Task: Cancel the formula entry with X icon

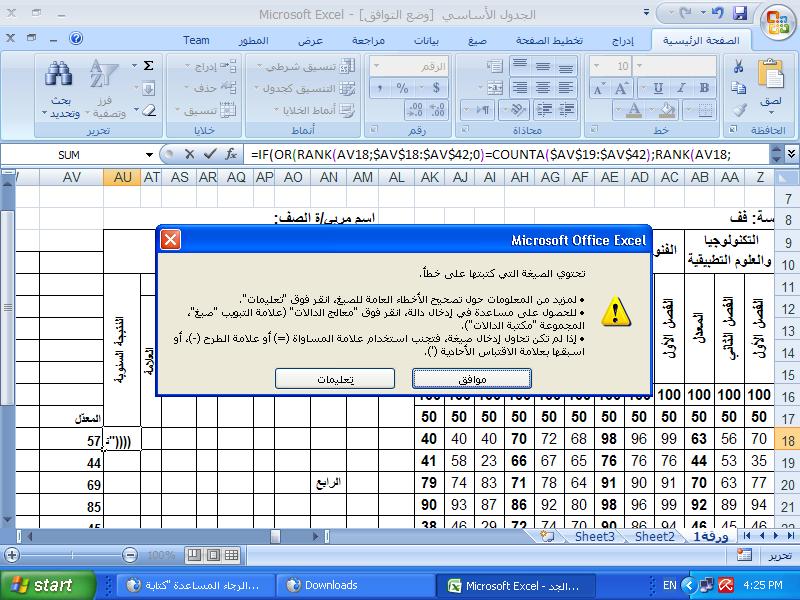Action: 190,154
